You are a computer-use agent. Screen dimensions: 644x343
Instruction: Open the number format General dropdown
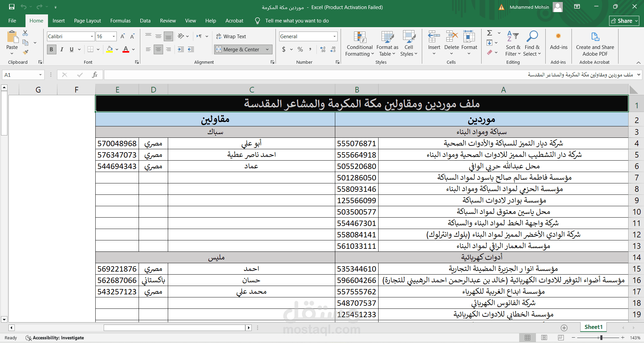tap(334, 36)
